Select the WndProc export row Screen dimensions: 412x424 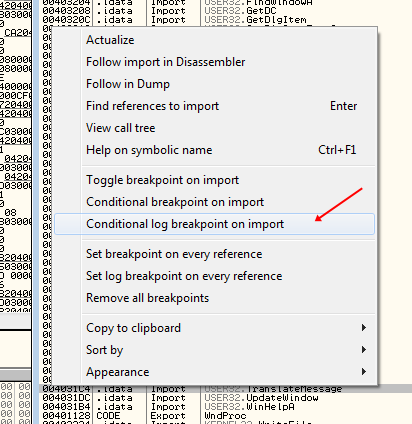[225, 416]
